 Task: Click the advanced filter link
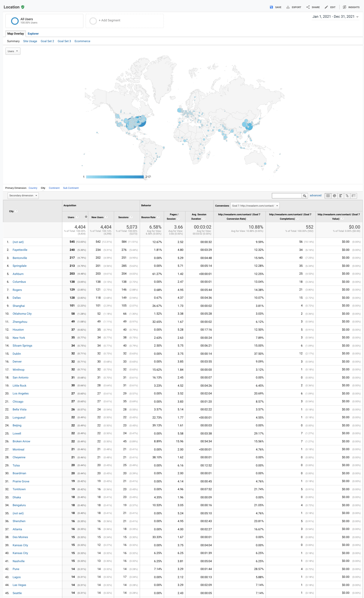(x=316, y=196)
